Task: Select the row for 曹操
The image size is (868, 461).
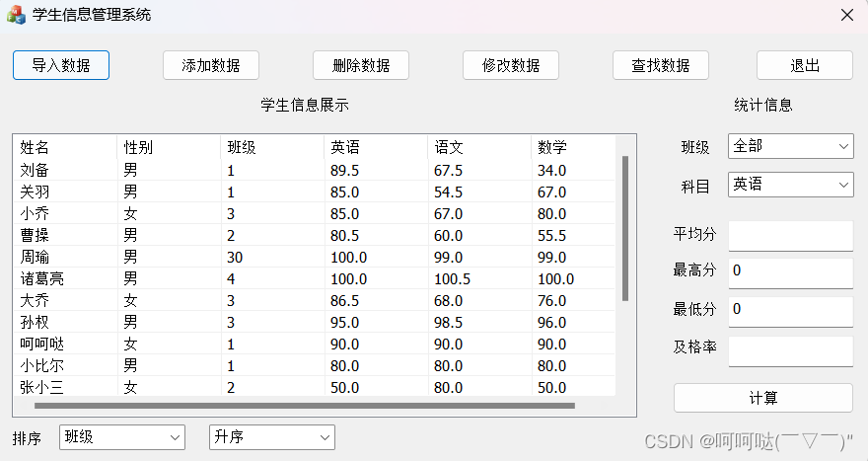Action: tap(314, 235)
